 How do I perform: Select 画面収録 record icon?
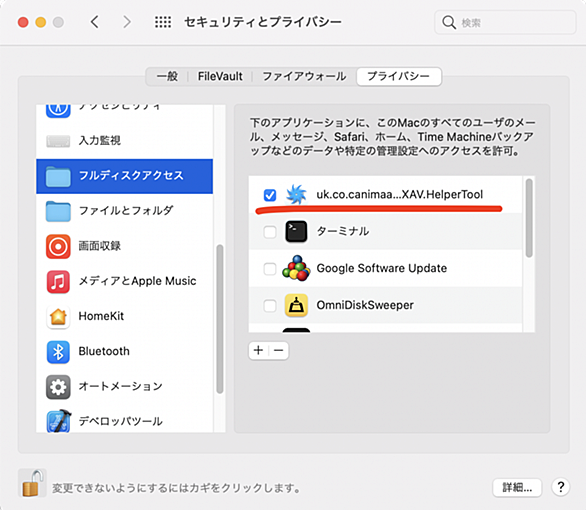(58, 246)
